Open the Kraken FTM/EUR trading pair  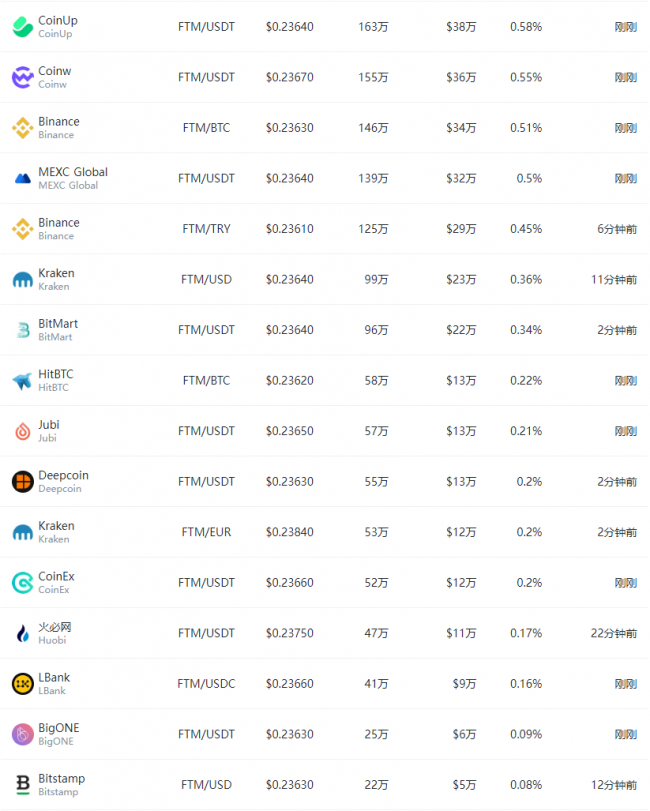pyautogui.click(x=206, y=532)
